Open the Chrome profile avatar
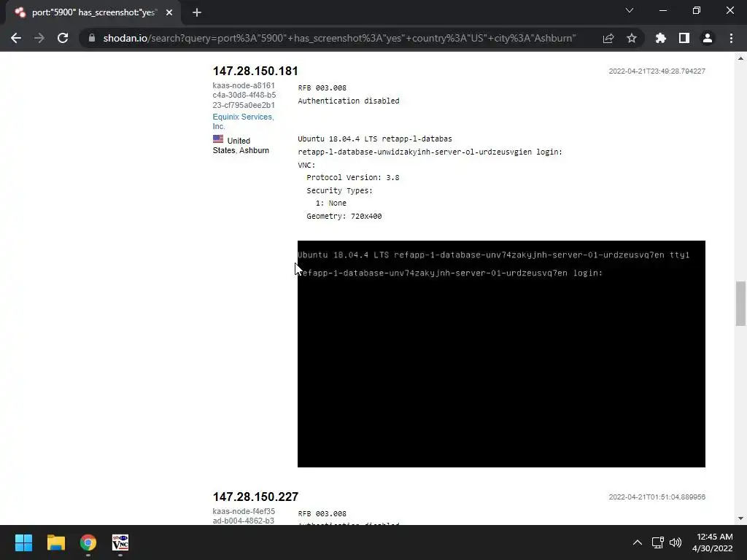This screenshot has width=747, height=560. (x=708, y=38)
